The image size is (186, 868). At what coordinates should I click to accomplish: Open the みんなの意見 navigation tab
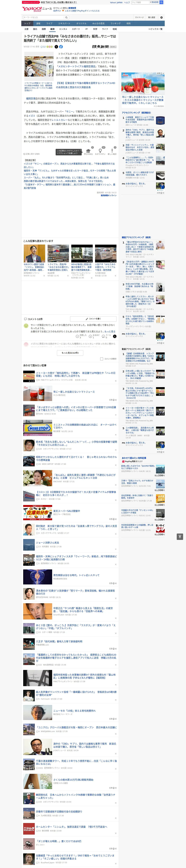coord(99,24)
